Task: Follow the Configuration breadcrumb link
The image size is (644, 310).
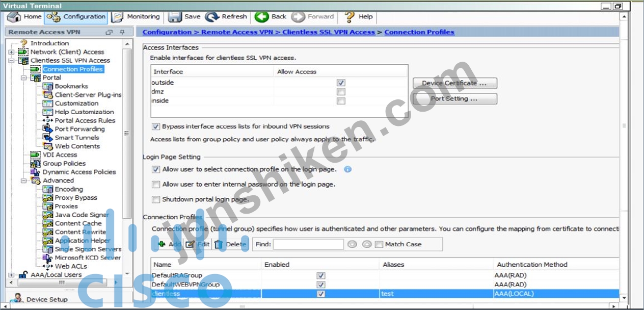Action: pos(167,32)
